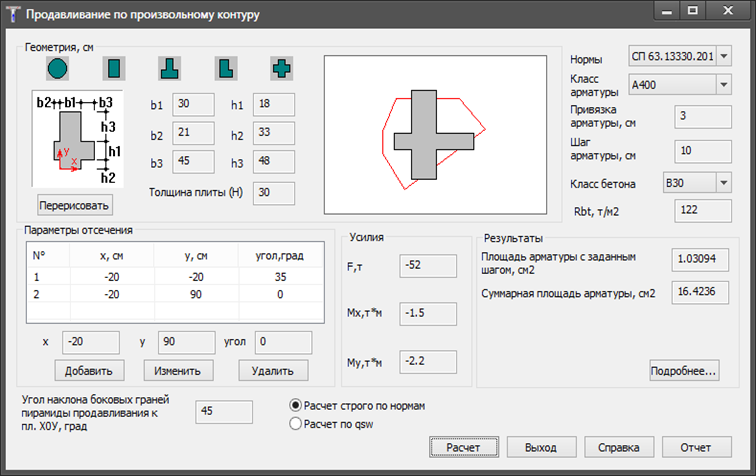This screenshot has width=756, height=476.
Task: Click the угол edit field
Action: click(x=284, y=342)
